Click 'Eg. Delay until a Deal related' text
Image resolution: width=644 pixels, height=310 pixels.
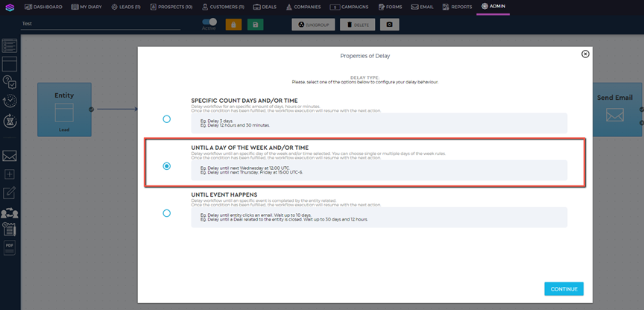pyautogui.click(x=284, y=219)
